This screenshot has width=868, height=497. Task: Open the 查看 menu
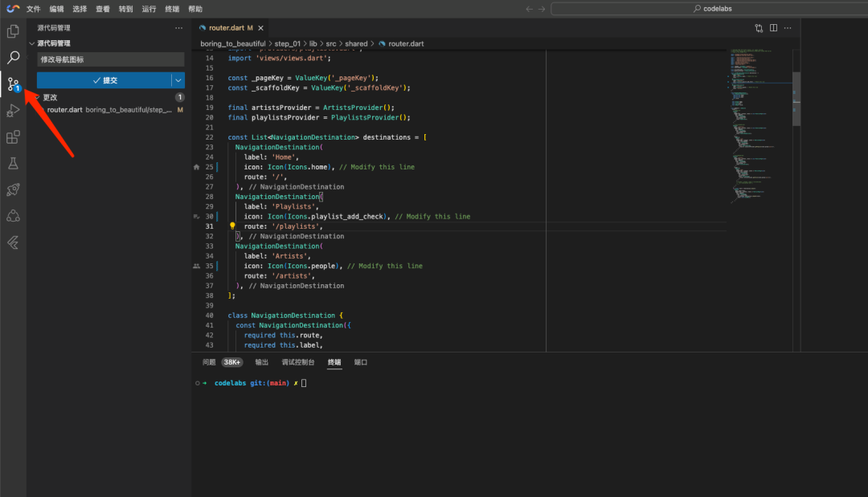103,9
